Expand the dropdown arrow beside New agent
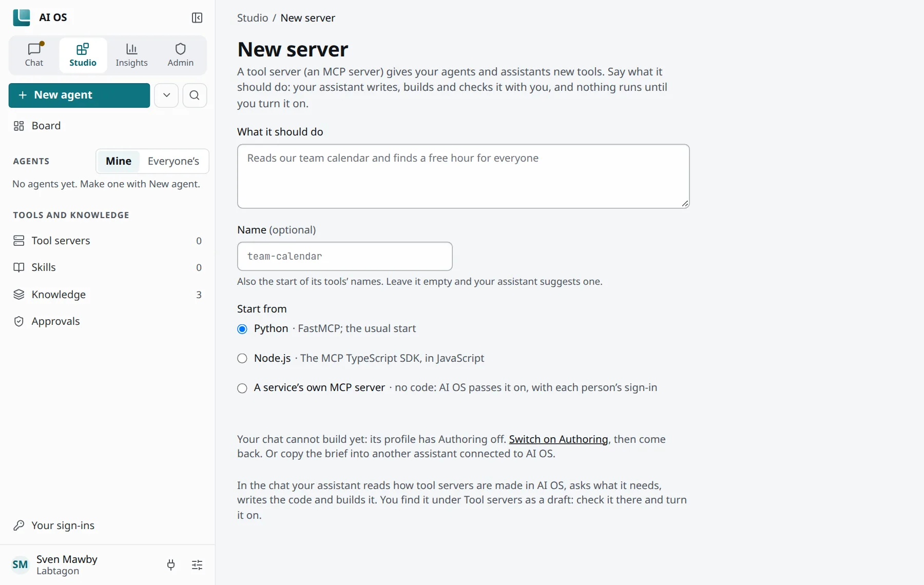 166,95
